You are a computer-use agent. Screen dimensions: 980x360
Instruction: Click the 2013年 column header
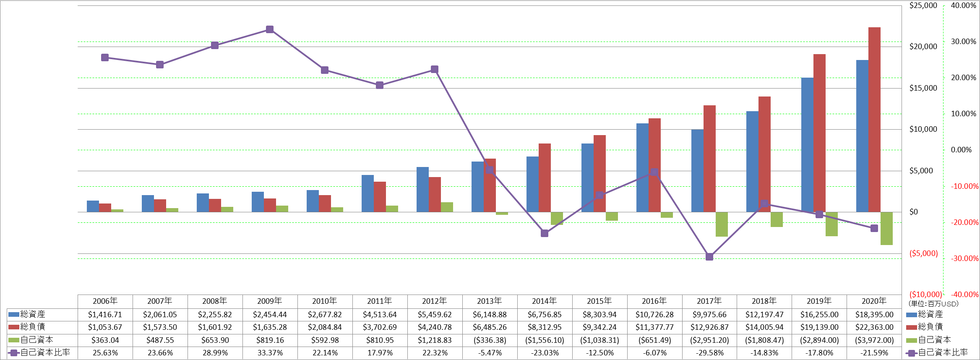(490, 301)
